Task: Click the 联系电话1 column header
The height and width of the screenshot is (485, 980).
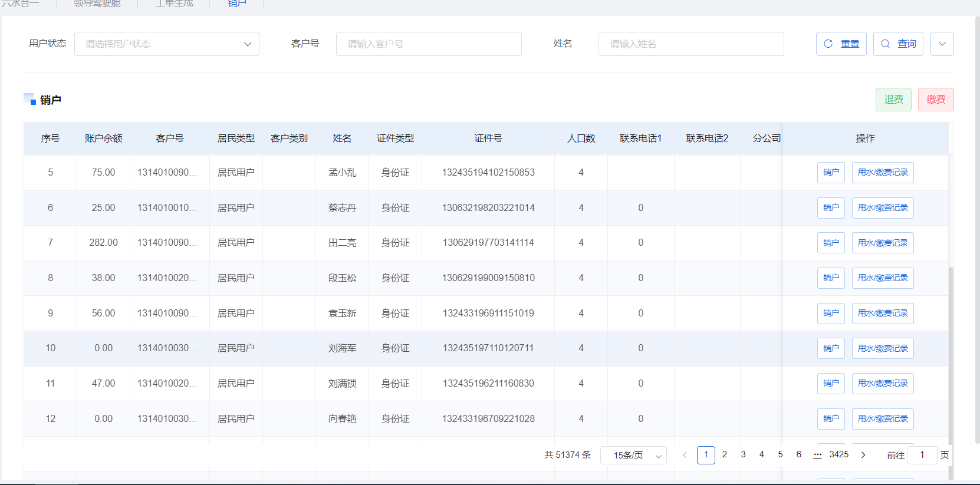Action: tap(640, 138)
